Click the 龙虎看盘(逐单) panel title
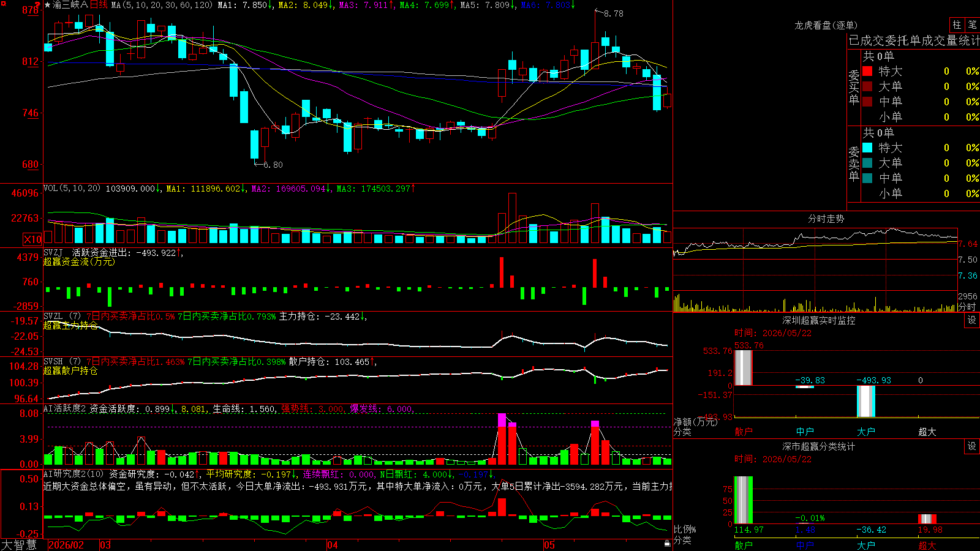 point(826,25)
